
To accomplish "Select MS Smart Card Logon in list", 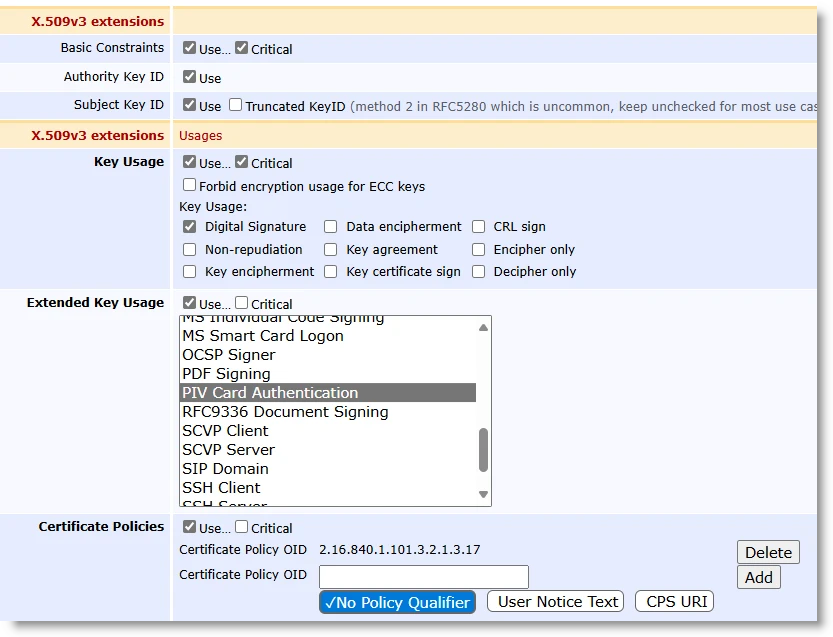I will (328, 336).
